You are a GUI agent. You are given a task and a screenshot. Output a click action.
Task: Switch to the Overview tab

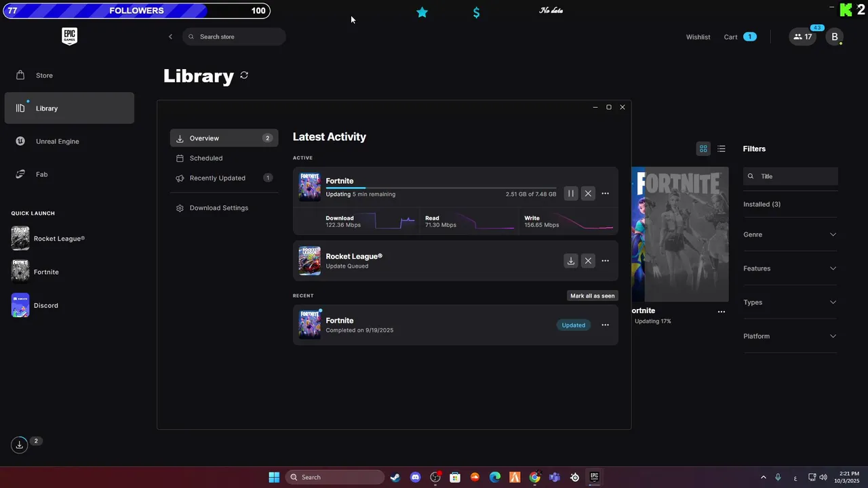pyautogui.click(x=224, y=138)
